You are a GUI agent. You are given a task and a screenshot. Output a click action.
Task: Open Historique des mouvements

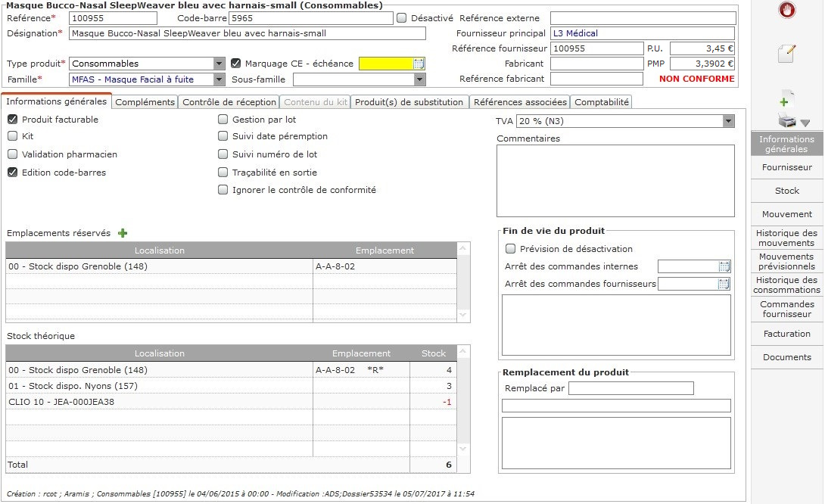(786, 238)
